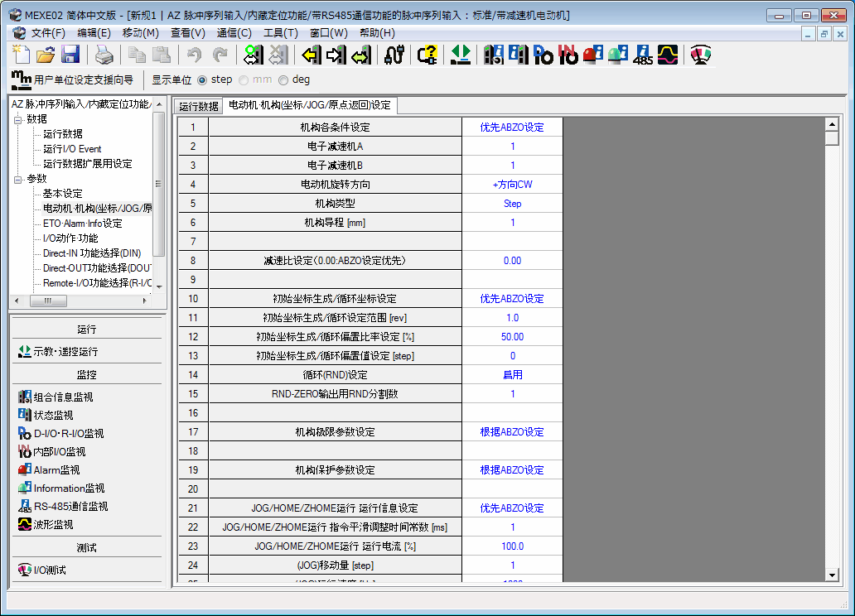Viewport: 855px width, 616px height.
Task: Select the step display unit radio button
Action: tap(202, 80)
